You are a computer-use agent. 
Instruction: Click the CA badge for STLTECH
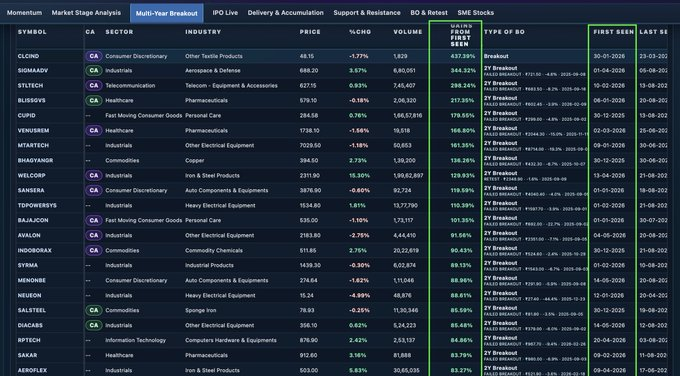pyautogui.click(x=94, y=85)
